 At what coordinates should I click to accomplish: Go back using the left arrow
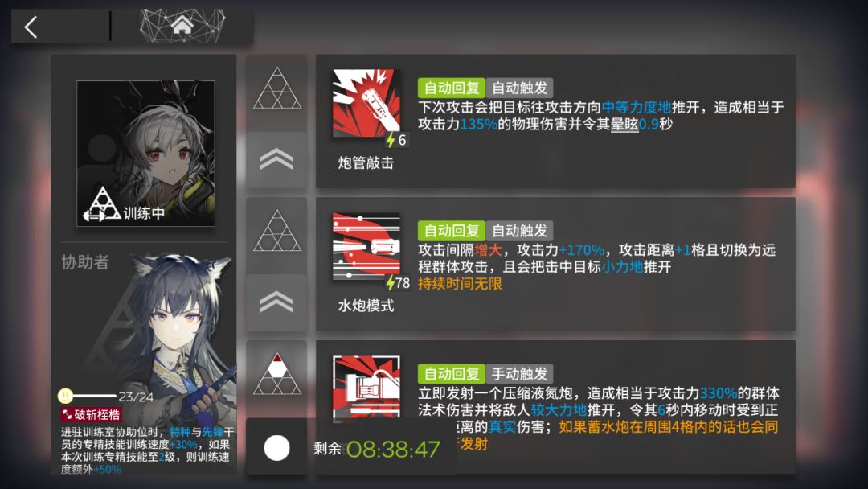[x=31, y=27]
